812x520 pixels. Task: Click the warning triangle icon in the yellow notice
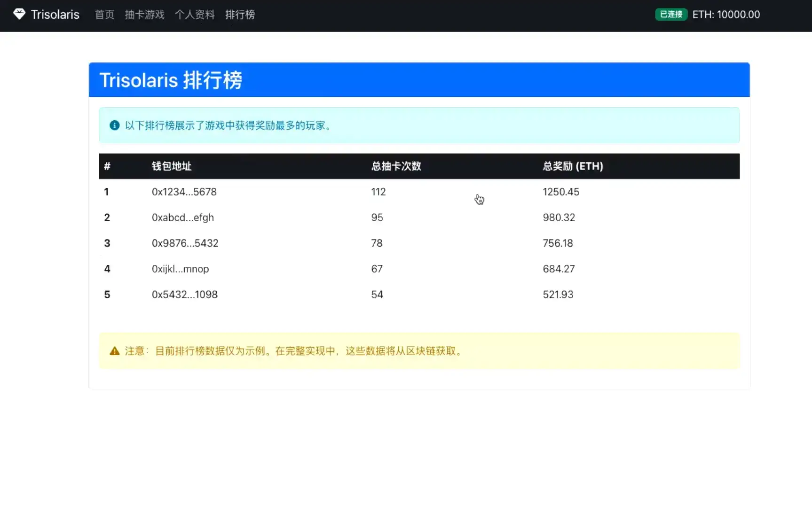coord(114,350)
